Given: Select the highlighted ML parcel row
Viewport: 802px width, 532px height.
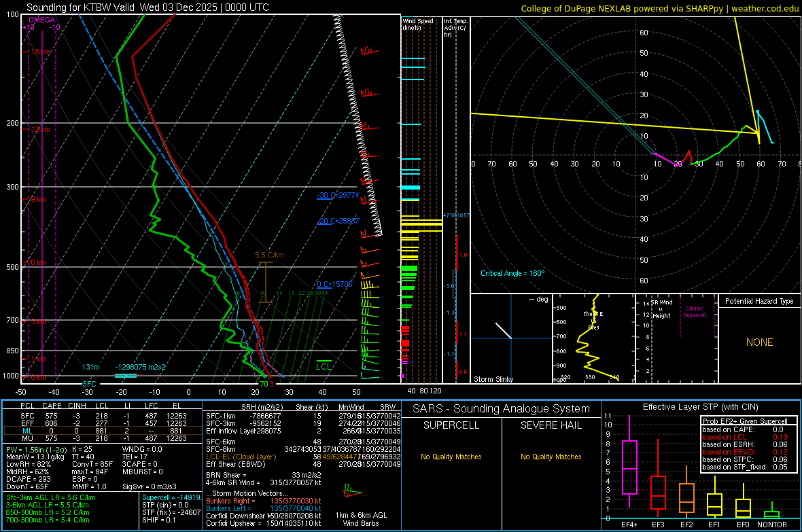Looking at the screenshot, I should click(x=103, y=431).
